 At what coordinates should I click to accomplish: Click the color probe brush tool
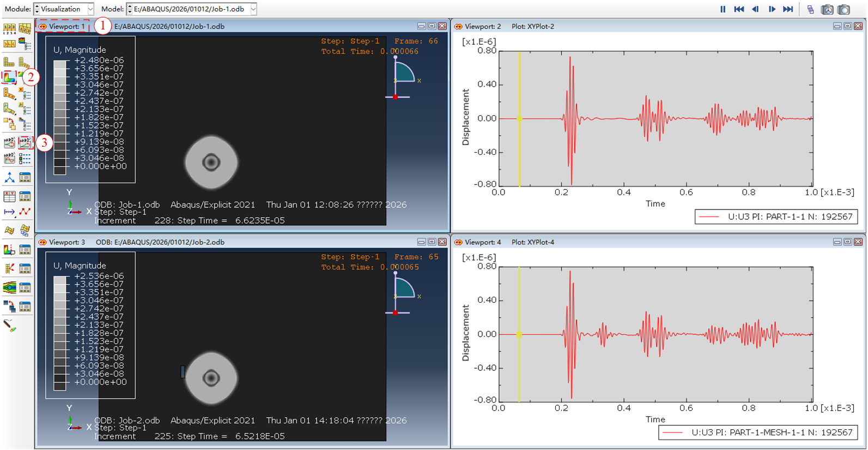[9, 326]
